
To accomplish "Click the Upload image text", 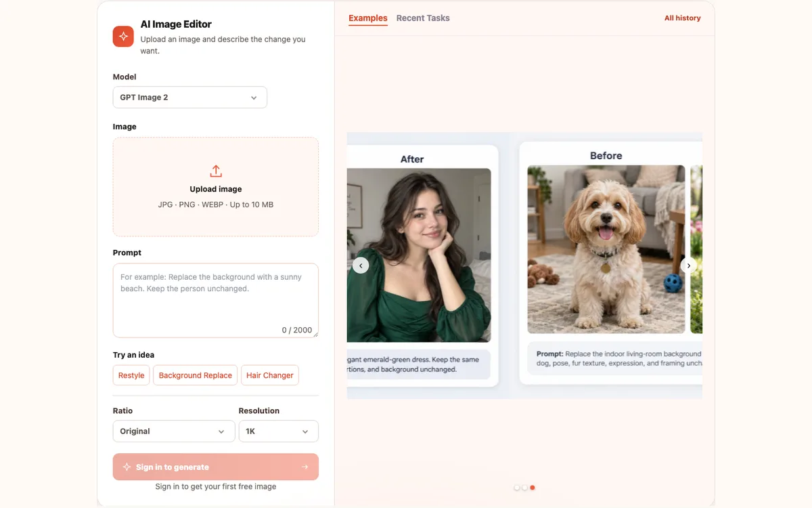I will tap(216, 189).
